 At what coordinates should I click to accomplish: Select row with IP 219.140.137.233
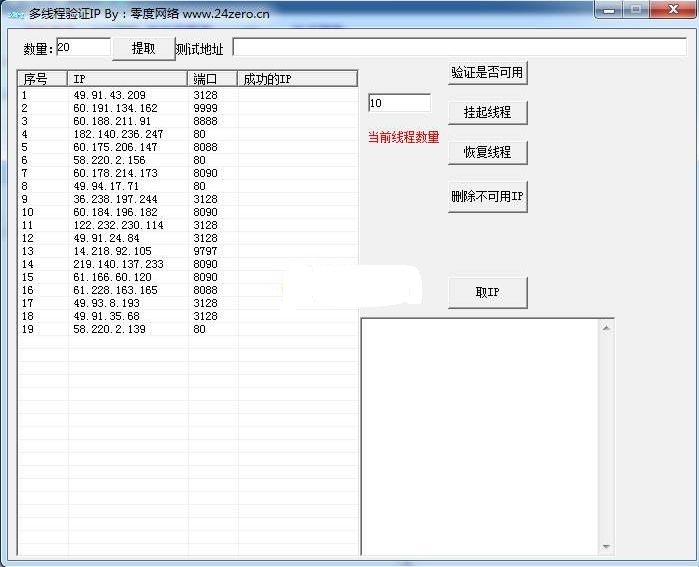point(188,264)
